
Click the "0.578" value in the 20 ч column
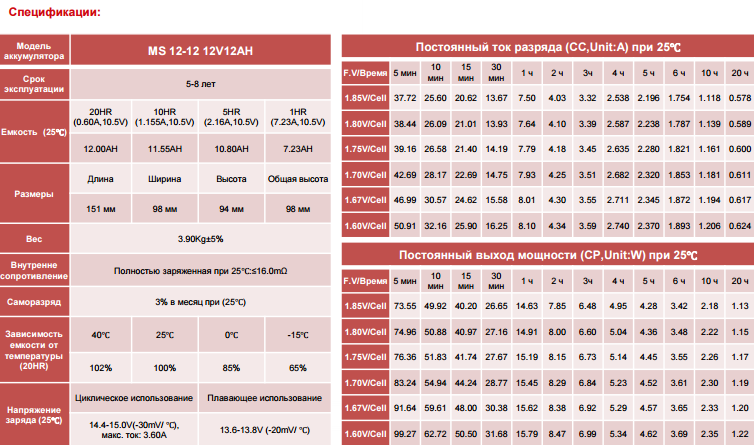pos(740,98)
